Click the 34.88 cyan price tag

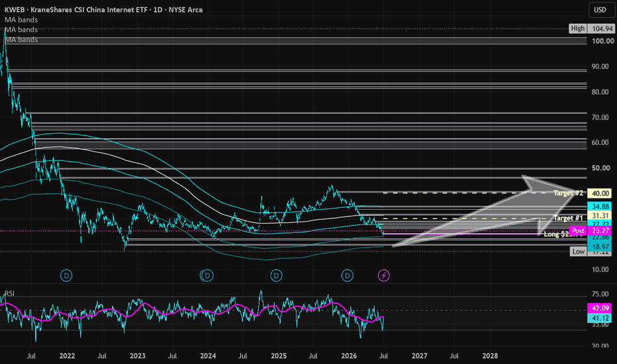tap(600, 206)
